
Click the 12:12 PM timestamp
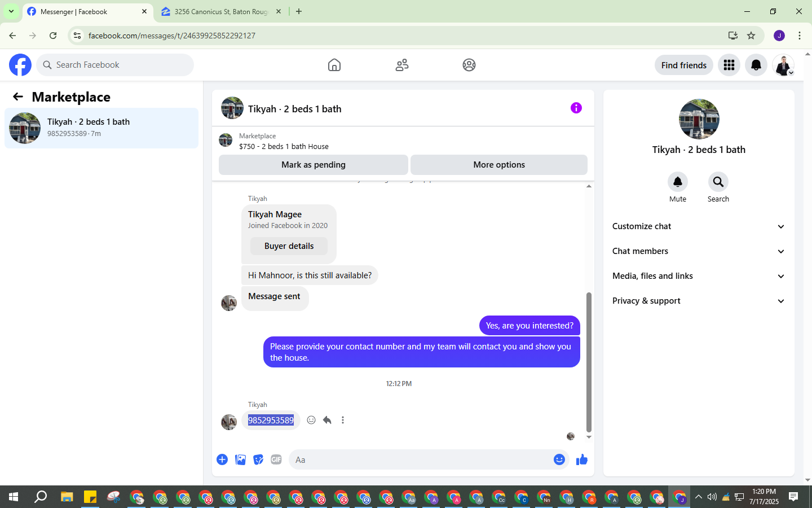(x=399, y=384)
